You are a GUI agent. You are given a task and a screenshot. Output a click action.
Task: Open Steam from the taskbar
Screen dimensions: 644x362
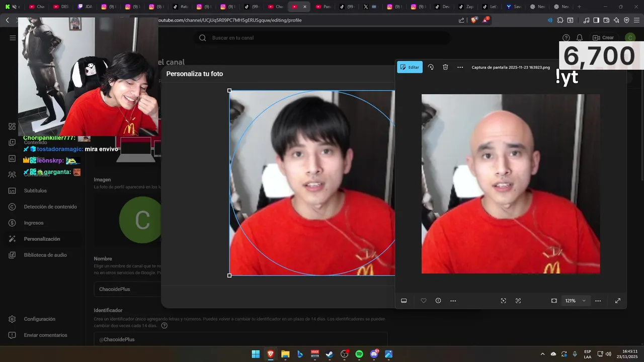point(330,354)
